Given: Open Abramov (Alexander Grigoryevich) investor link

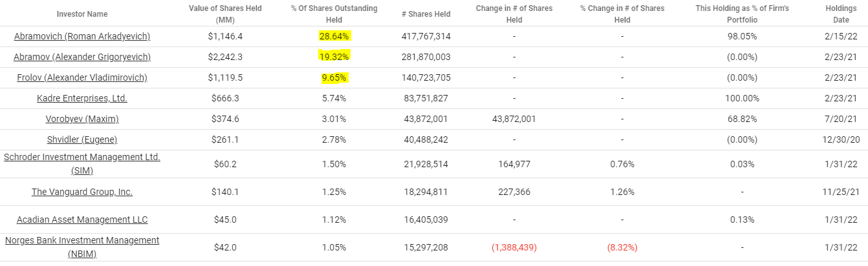Looking at the screenshot, I should (x=82, y=57).
